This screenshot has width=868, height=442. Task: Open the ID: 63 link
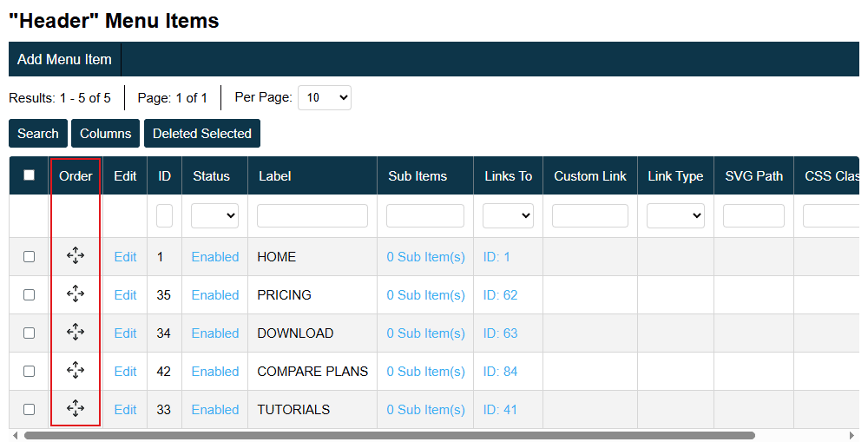click(x=501, y=333)
